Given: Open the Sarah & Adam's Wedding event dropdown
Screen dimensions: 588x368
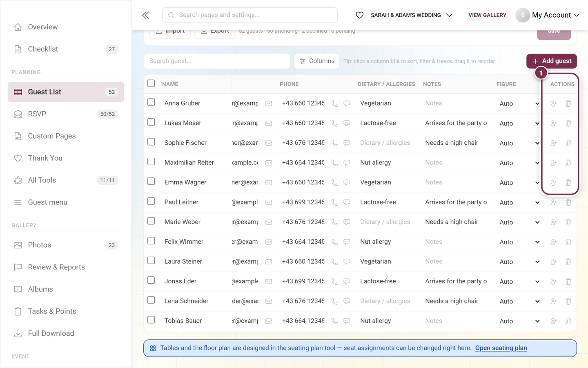Looking at the screenshot, I should 411,15.
